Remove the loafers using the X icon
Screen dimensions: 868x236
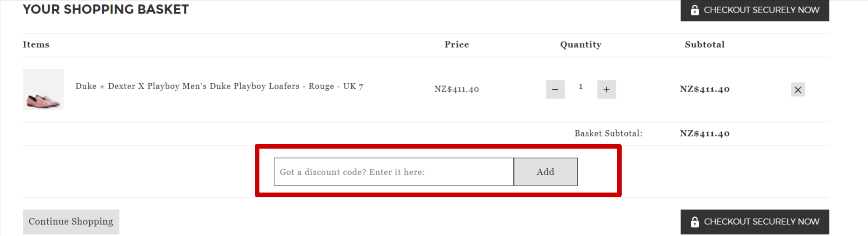(x=797, y=90)
